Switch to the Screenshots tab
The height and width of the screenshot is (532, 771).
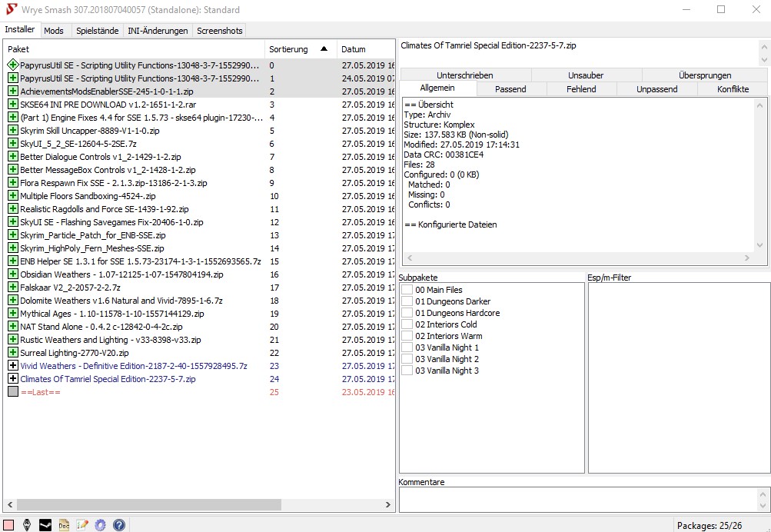coord(219,31)
